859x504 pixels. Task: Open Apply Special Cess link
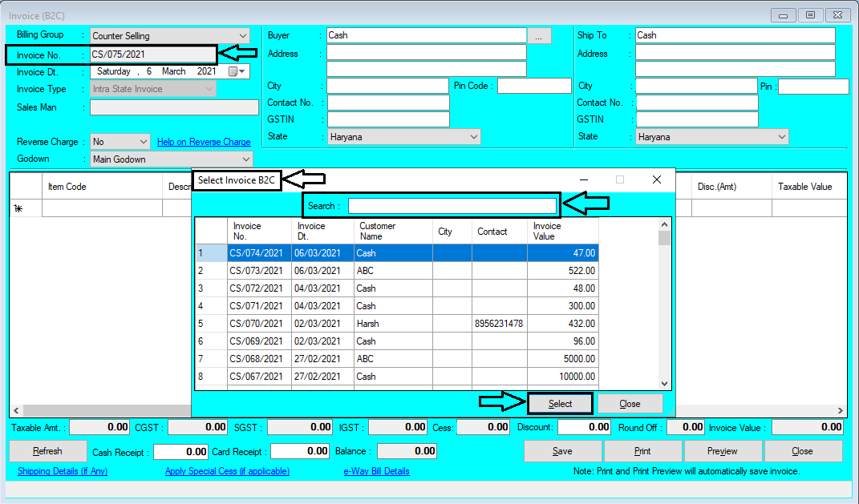pyautogui.click(x=227, y=471)
